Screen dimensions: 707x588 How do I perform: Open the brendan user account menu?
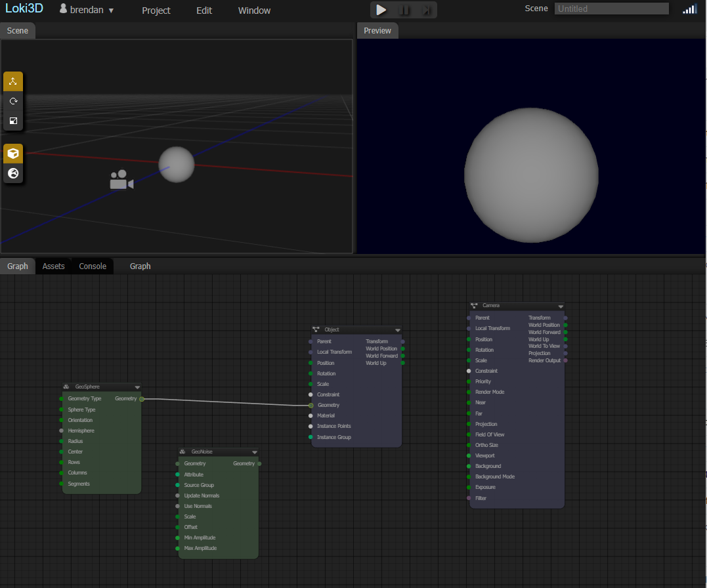[86, 10]
